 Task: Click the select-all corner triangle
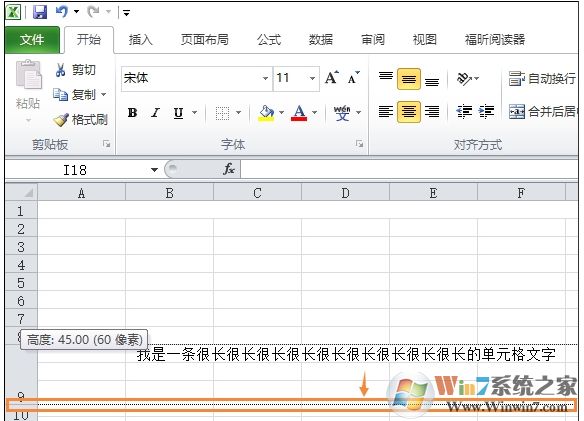29,193
